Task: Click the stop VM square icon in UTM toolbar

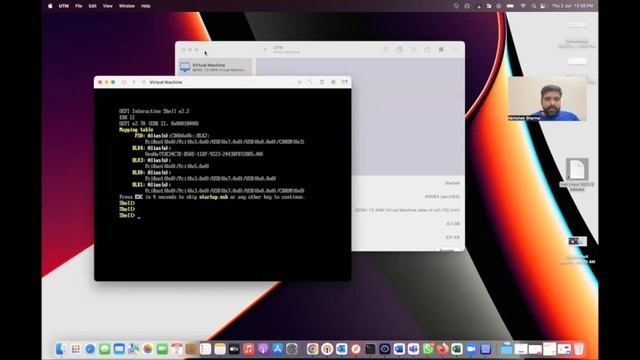Action: click(x=441, y=50)
